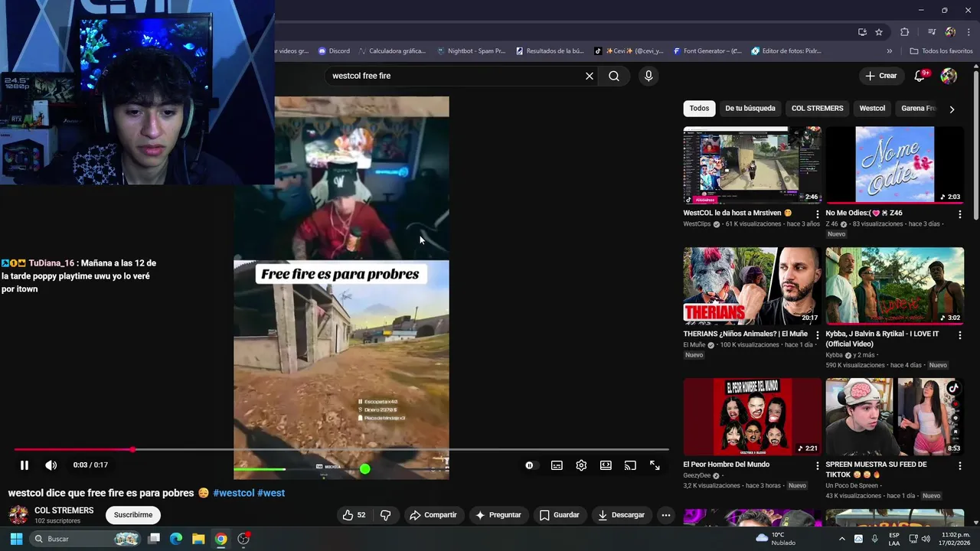This screenshot has width=980, height=551.
Task: Like the video with 52 likes
Action: coord(354,515)
